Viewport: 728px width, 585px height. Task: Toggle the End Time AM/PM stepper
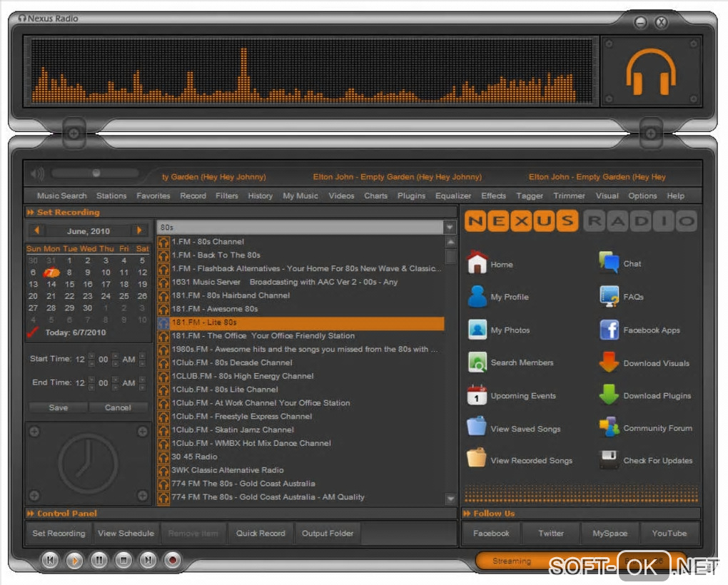142,382
